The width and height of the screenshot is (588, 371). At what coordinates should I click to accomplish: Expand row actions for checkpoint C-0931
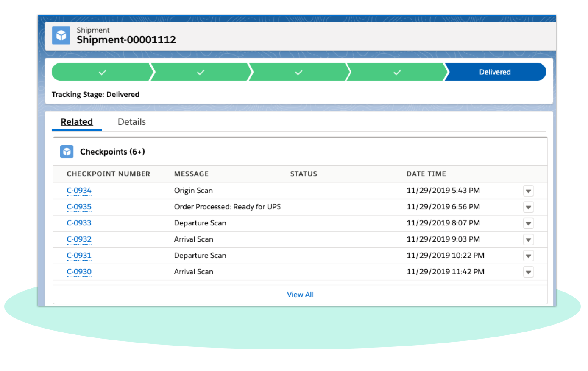[x=528, y=256]
